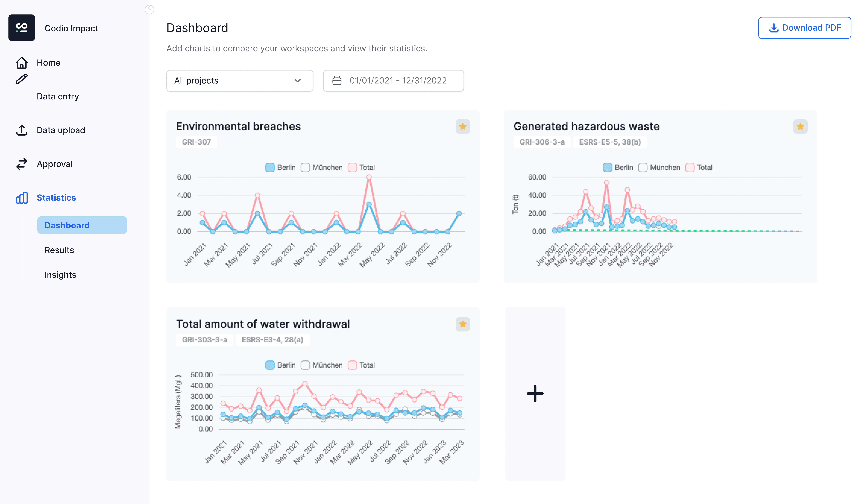This screenshot has width=868, height=504.
Task: Click star icon on water withdrawal chart
Action: 463,324
